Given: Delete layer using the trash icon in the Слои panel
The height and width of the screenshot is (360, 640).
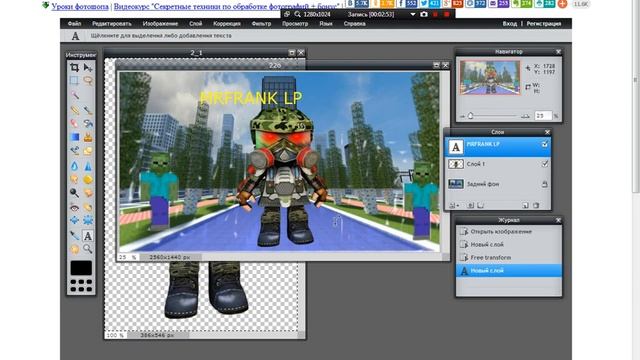Looking at the screenshot, I should (x=536, y=205).
